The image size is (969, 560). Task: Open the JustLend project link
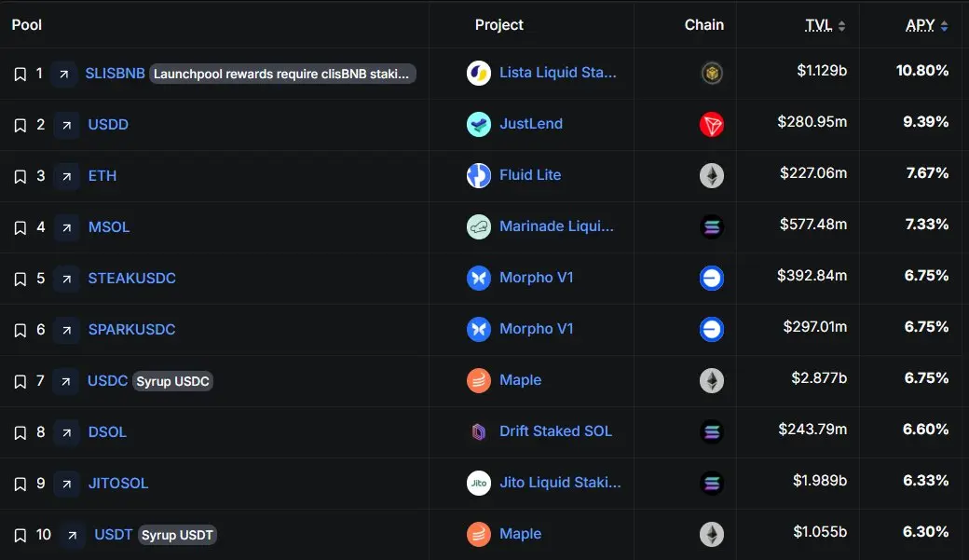[x=531, y=124]
